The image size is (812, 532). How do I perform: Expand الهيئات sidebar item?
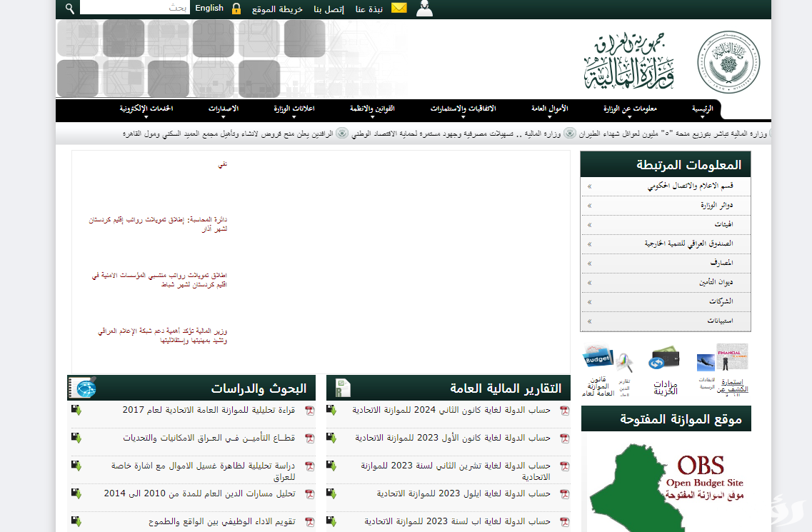pos(666,225)
